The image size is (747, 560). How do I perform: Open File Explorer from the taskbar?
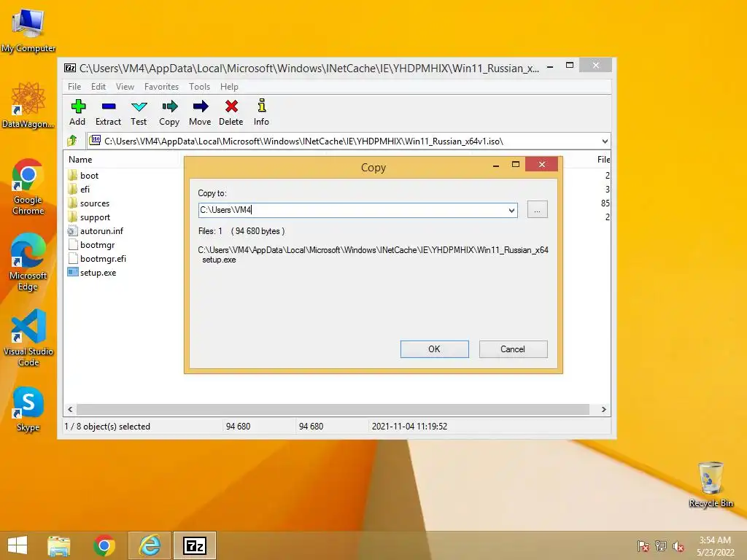59,545
